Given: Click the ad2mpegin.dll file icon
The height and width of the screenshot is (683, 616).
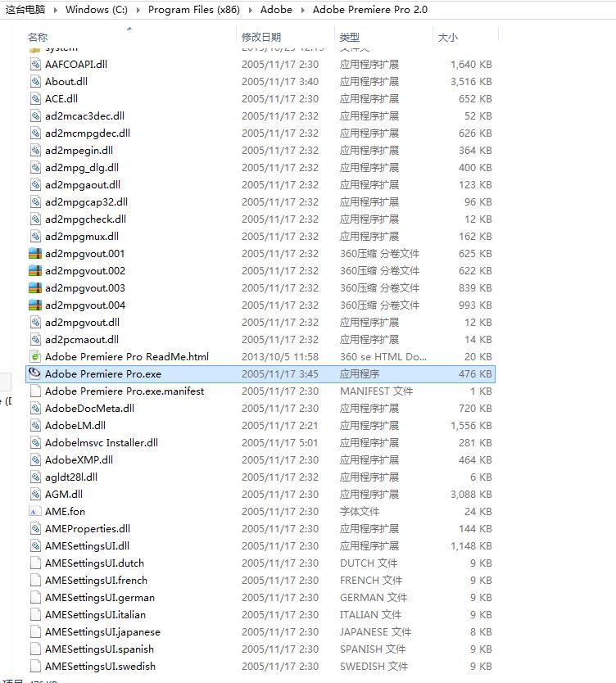Looking at the screenshot, I should coord(35,151).
